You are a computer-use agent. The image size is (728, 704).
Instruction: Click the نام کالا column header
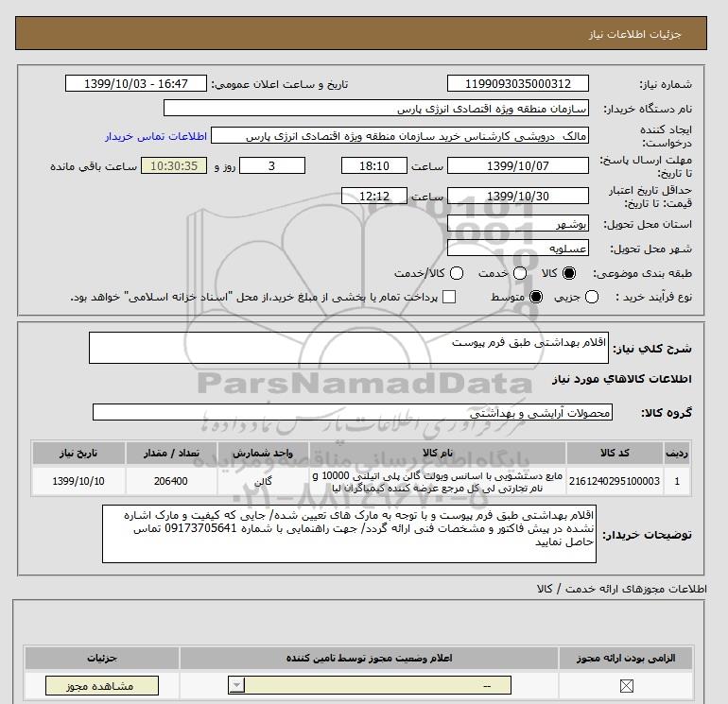click(438, 454)
